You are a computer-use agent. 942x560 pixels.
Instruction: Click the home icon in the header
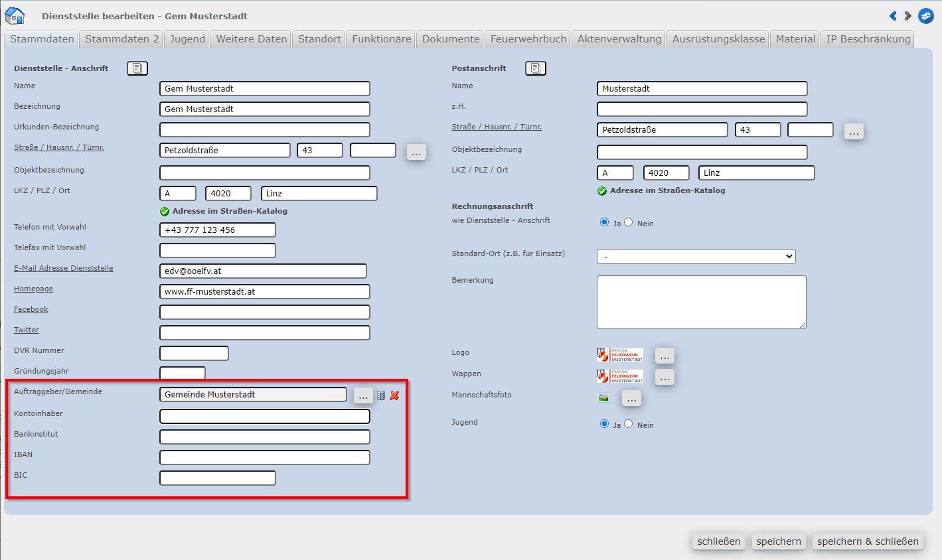click(15, 16)
